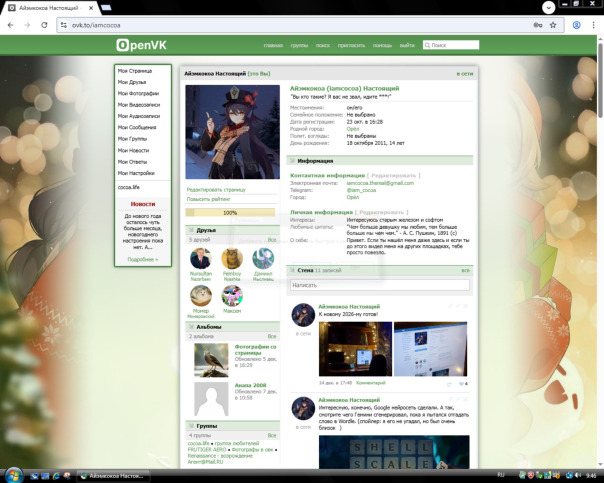Click the OpenVK logo in the header
The width and height of the screenshot is (604, 483).
tap(141, 45)
